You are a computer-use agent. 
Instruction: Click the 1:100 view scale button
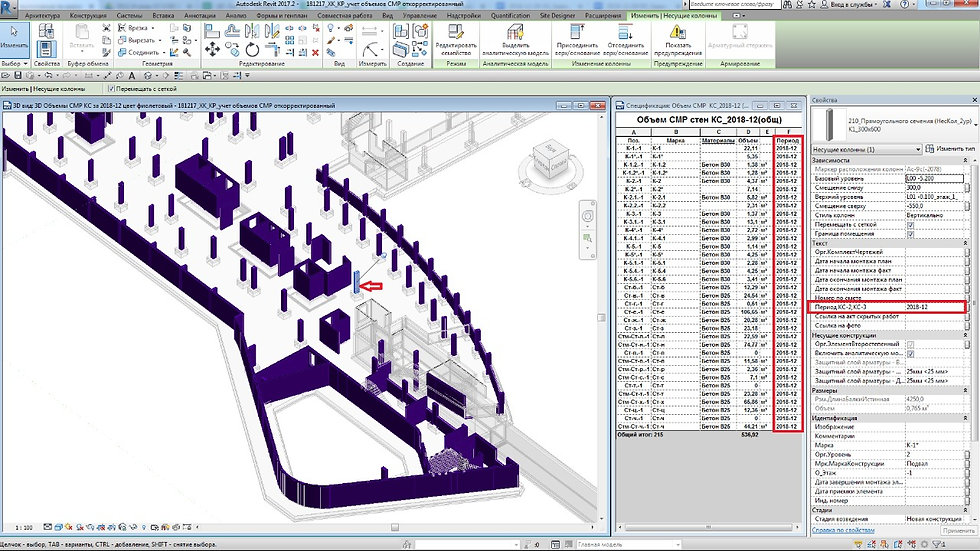click(x=24, y=527)
